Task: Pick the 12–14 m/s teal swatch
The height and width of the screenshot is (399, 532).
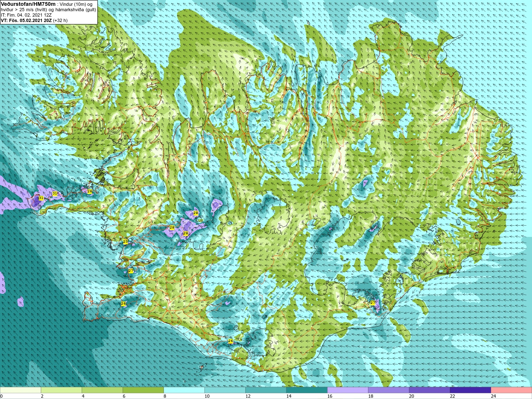Action: click(266, 390)
